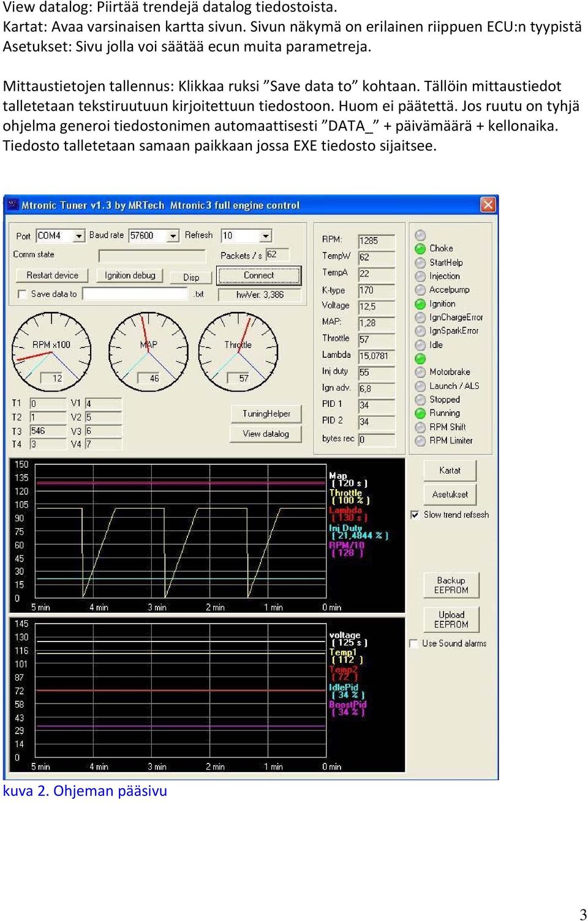This screenshot has height=921, width=588.
Task: Click the RPM value field 1285
Action: (x=376, y=241)
